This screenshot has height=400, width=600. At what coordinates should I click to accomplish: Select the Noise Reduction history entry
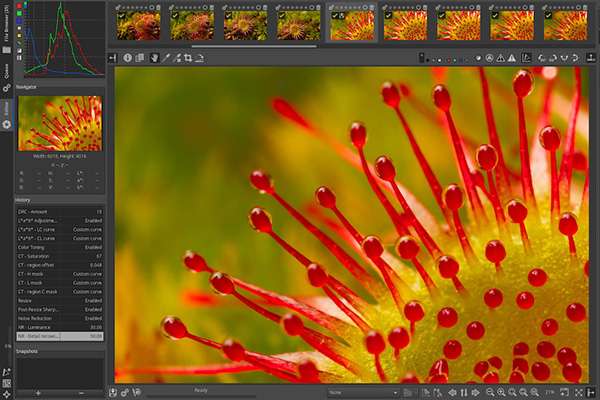(x=60, y=318)
